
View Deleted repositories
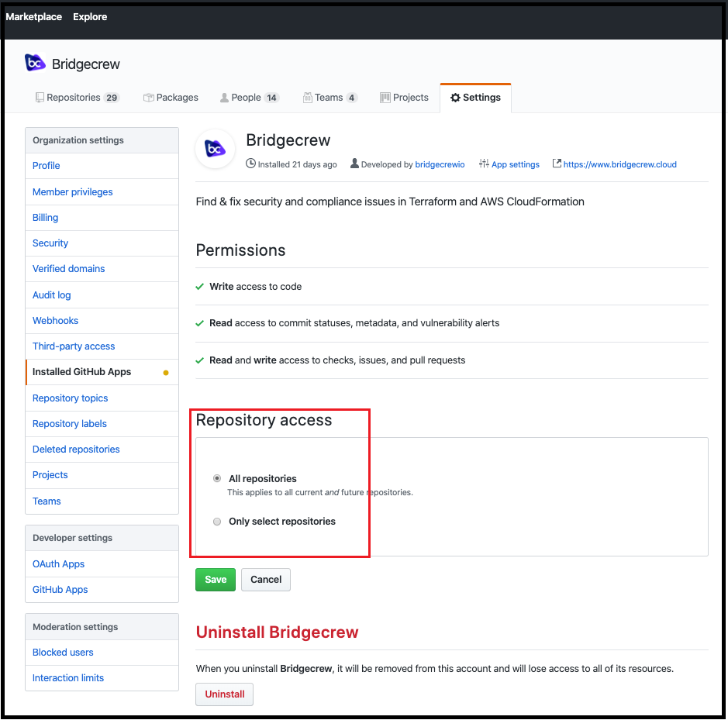pyautogui.click(x=102, y=450)
